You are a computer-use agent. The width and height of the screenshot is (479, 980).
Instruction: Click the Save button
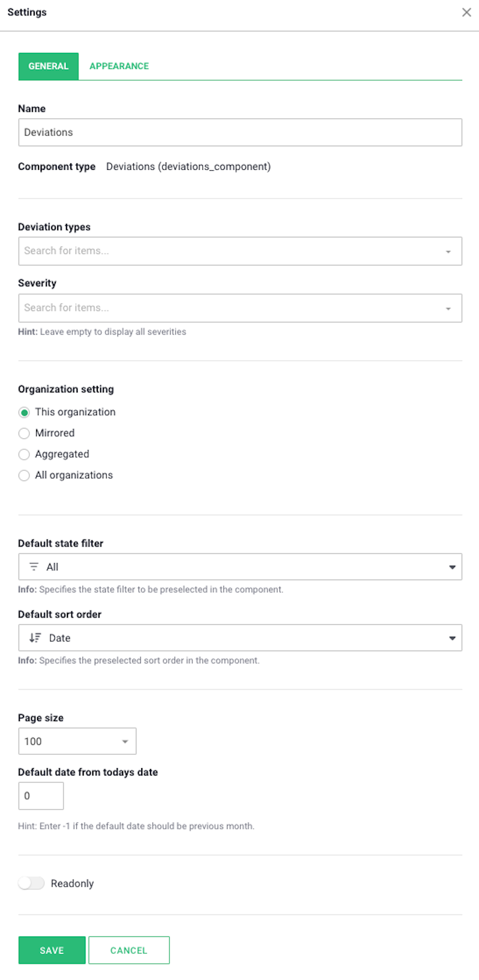click(52, 950)
